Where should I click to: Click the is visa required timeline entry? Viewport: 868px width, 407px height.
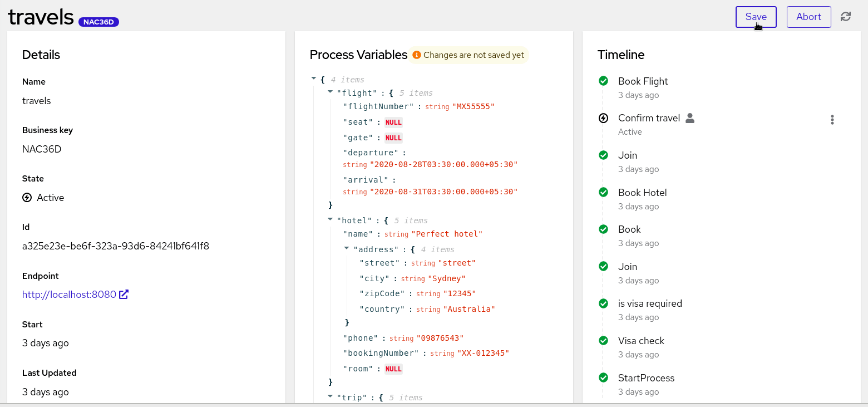[x=650, y=303]
